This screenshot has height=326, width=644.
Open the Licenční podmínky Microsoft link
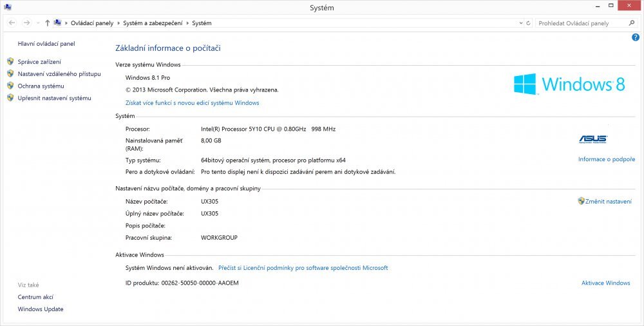(303, 267)
